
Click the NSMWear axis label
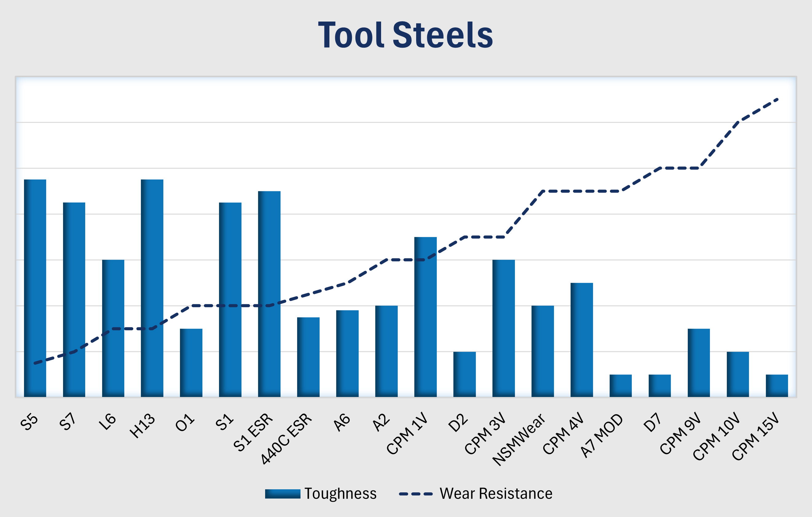(518, 439)
